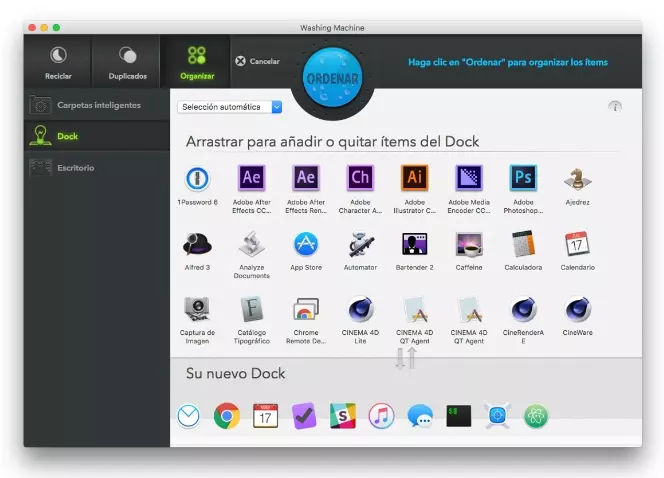Click the up-down arrows divider handle
Image resolution: width=664 pixels, height=478 pixels.
pyautogui.click(x=406, y=358)
